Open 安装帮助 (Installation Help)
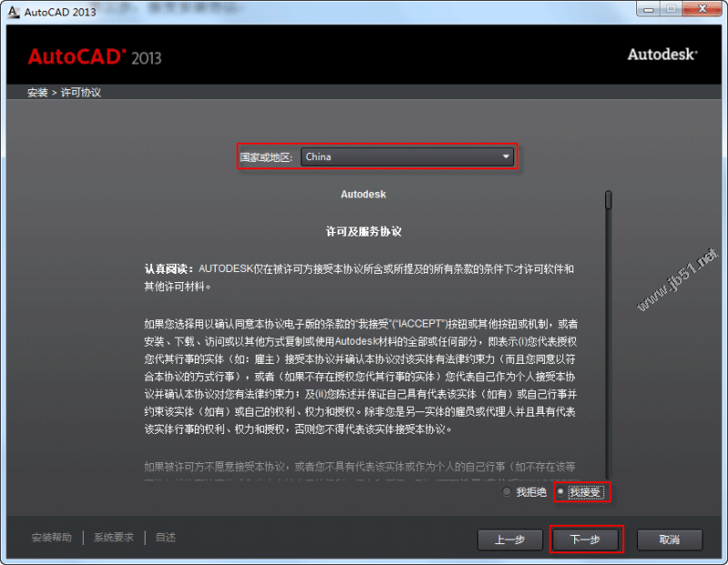Viewport: 728px width, 565px height. click(51, 537)
